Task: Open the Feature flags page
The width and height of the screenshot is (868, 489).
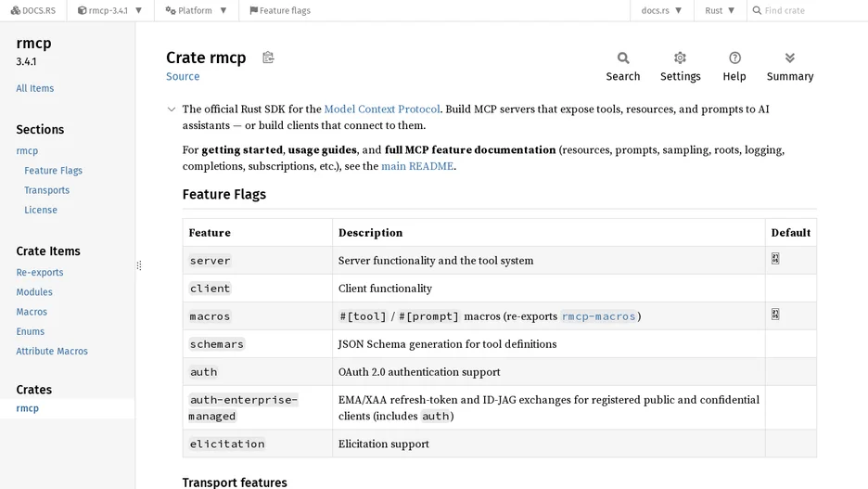Action: (280, 10)
